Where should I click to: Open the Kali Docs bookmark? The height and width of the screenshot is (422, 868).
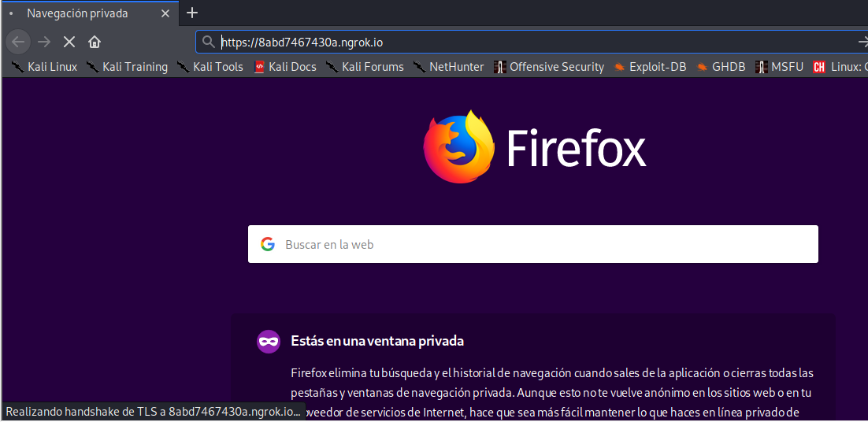(285, 67)
